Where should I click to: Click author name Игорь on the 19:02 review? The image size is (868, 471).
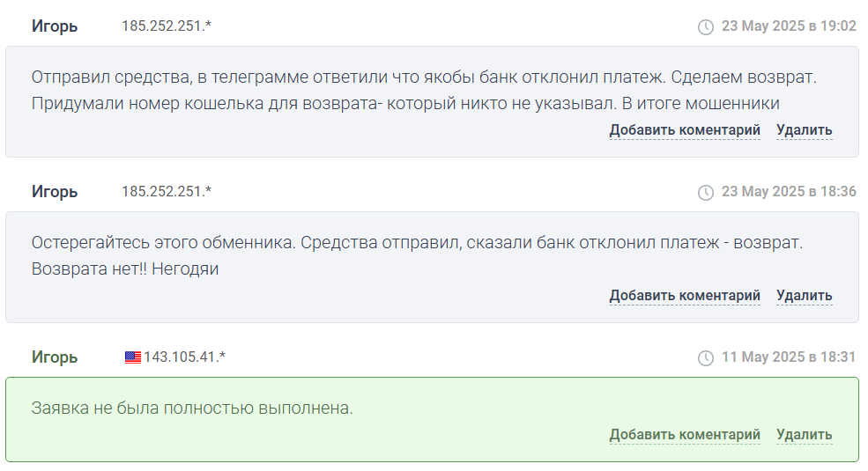[x=55, y=26]
